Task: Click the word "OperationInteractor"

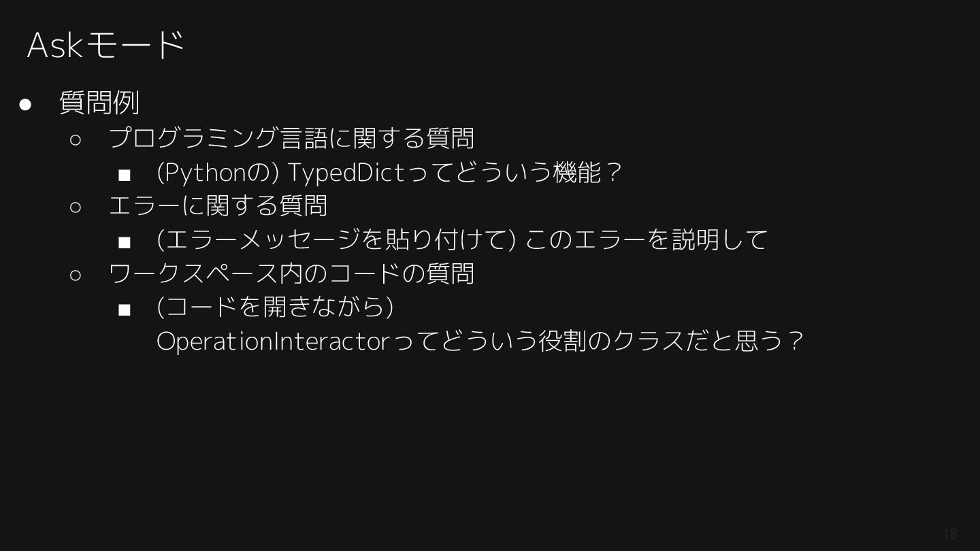Action: point(272,341)
